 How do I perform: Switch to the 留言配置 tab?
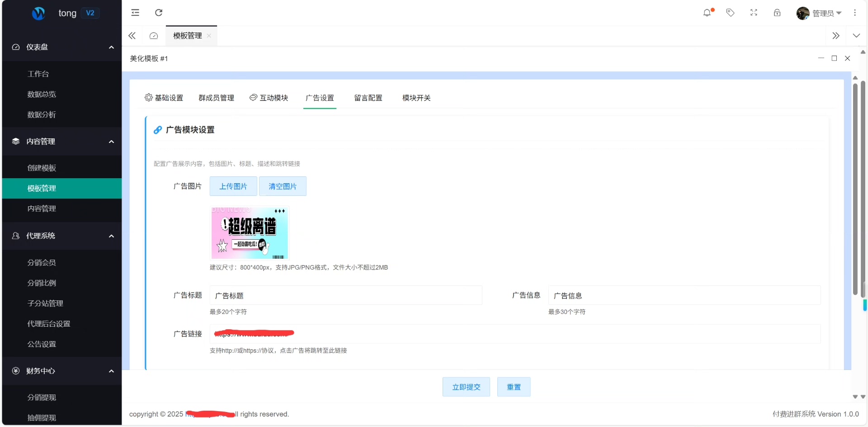point(368,98)
